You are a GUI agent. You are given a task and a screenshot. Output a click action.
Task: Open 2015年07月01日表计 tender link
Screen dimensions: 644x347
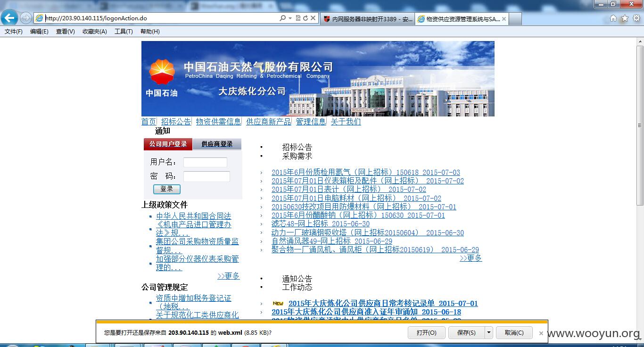click(349, 190)
